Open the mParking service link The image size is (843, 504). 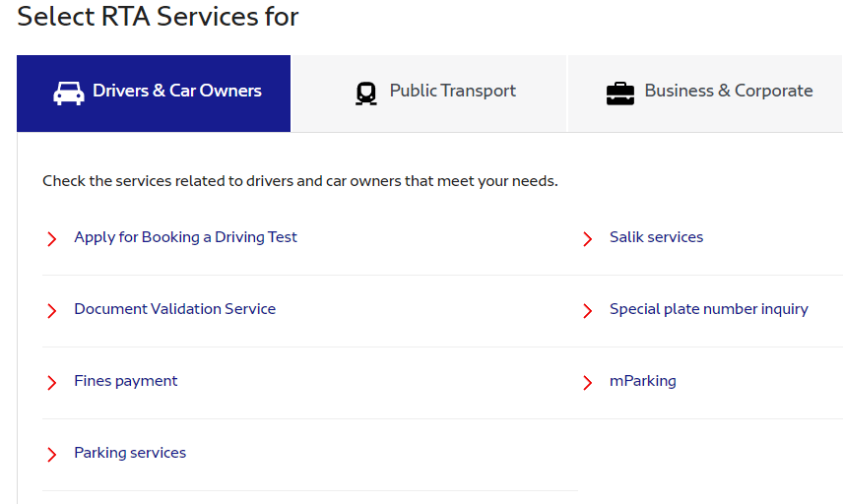643,381
